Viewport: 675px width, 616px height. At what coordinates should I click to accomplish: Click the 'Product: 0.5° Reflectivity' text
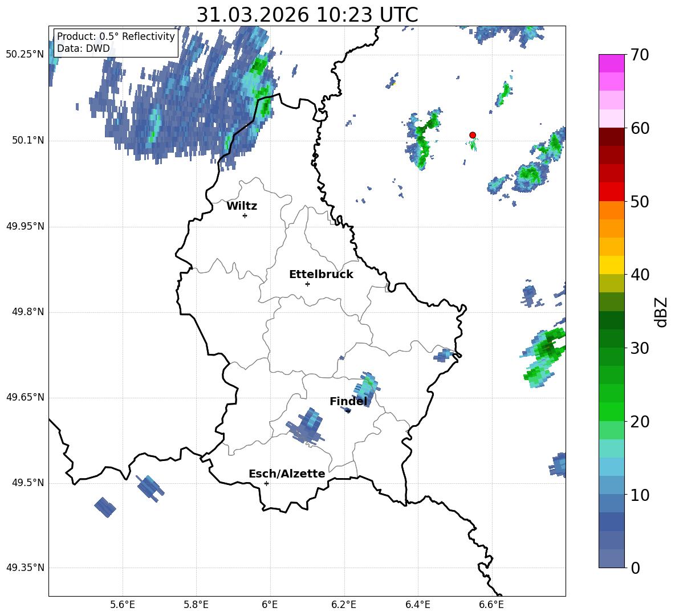(x=116, y=36)
